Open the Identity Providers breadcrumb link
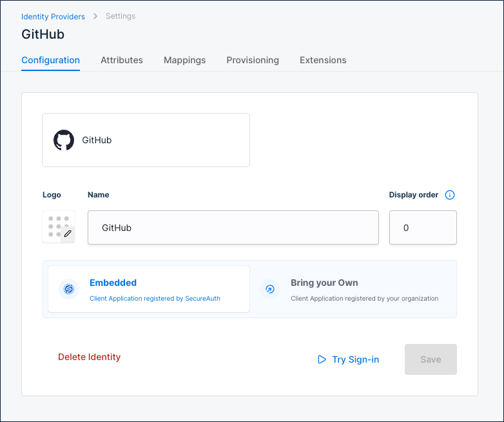Viewport: 504px width, 422px height. (53, 16)
